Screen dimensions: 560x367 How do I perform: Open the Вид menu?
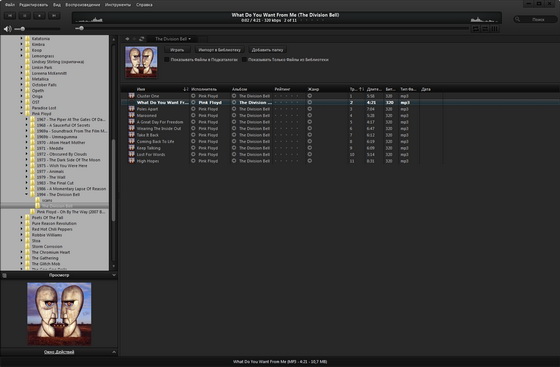57,5
